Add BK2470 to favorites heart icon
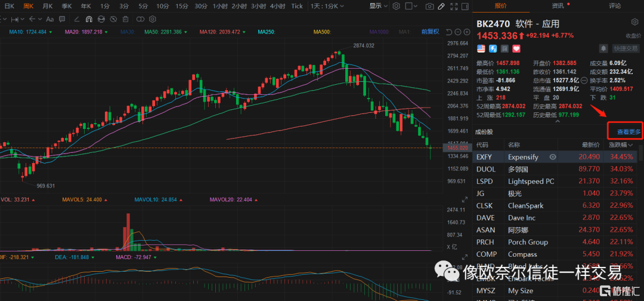Viewport: 644px width, 301px height. [516, 48]
